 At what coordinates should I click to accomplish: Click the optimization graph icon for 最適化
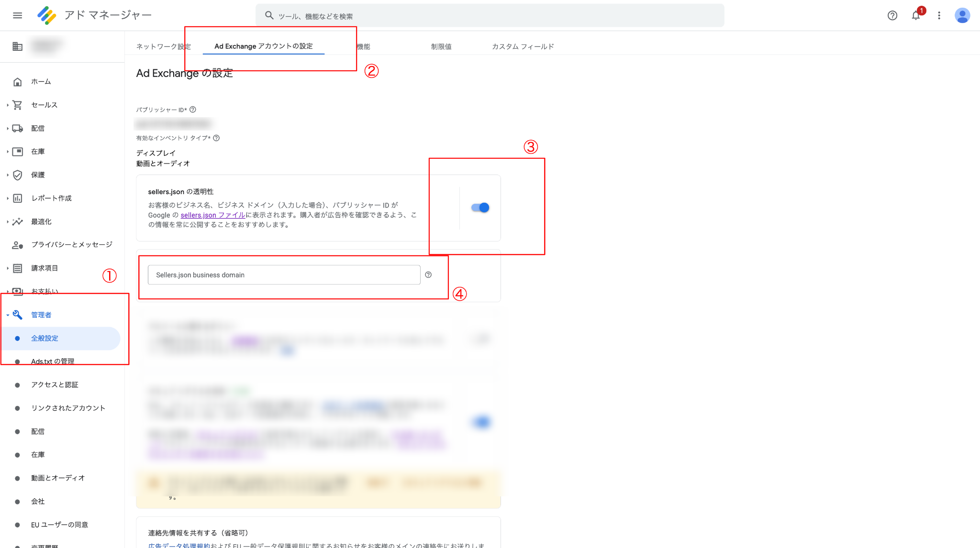click(x=17, y=221)
